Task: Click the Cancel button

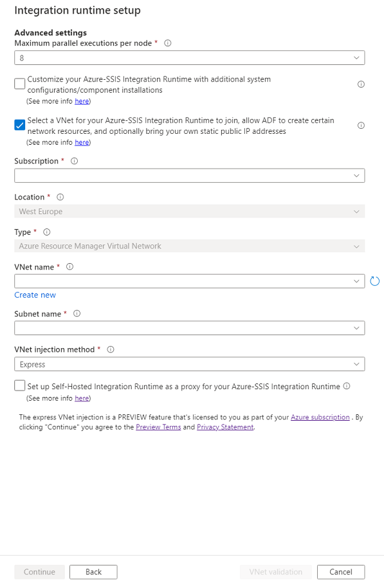Action: 341,572
